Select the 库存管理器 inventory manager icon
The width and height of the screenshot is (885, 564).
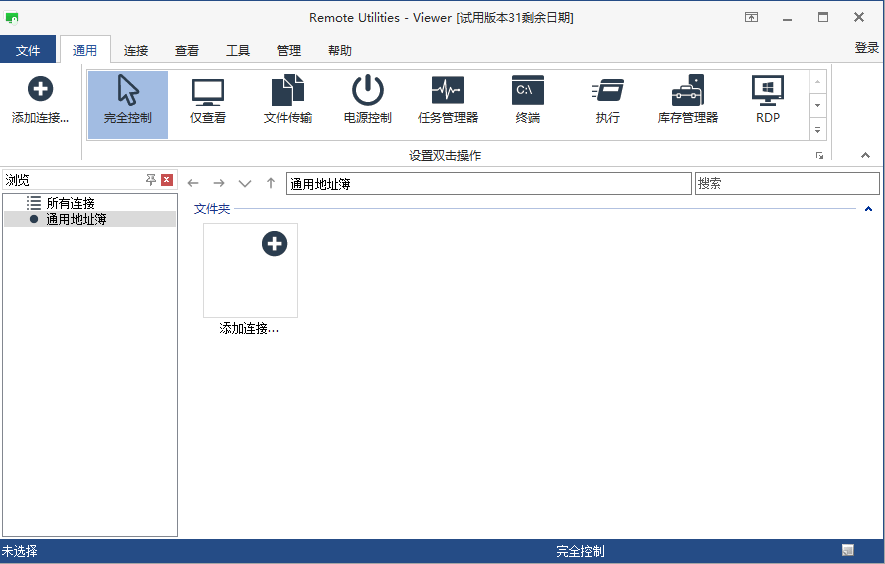tap(688, 90)
